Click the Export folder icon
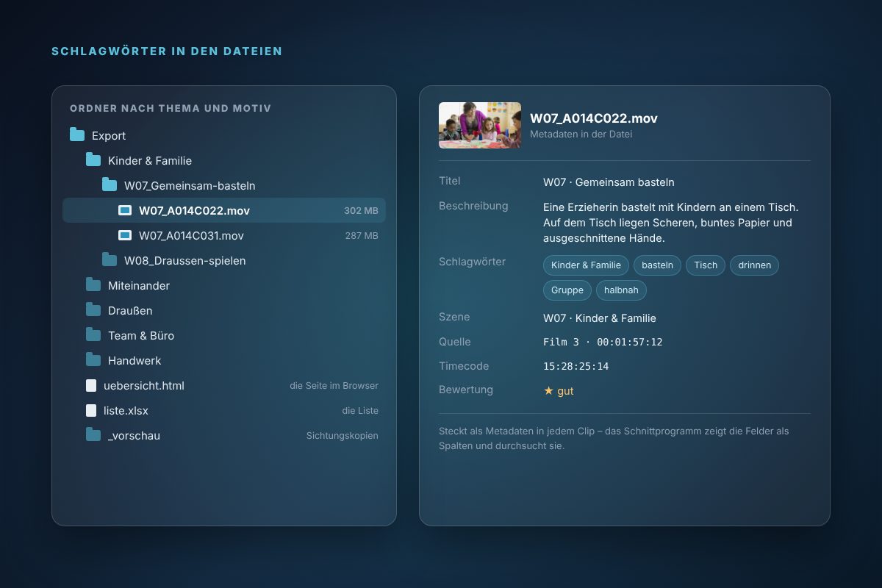 click(x=77, y=135)
